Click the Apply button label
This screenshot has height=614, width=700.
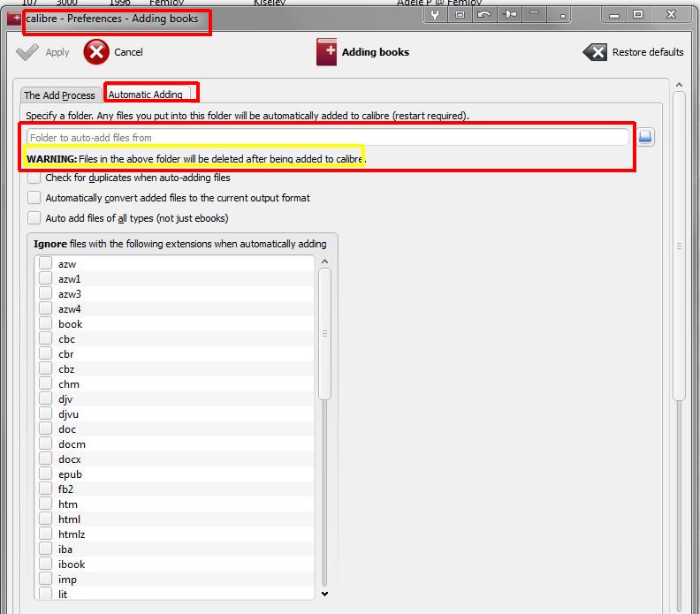57,52
